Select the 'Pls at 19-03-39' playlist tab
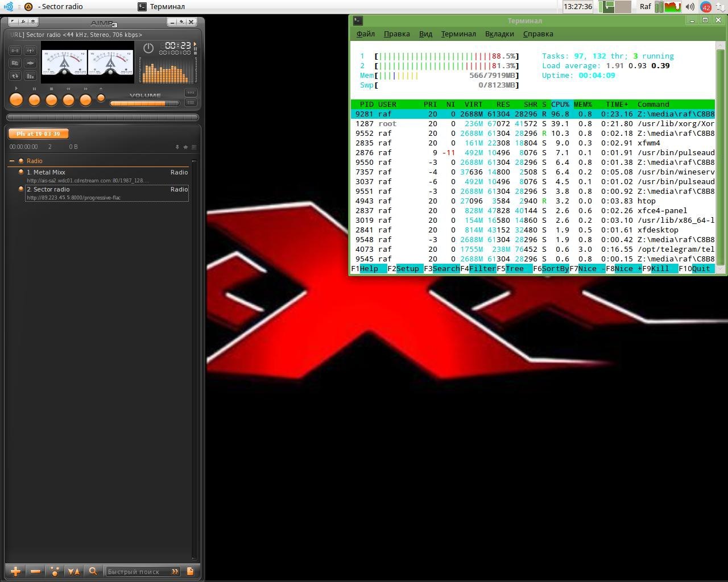728x582 pixels. (38, 134)
